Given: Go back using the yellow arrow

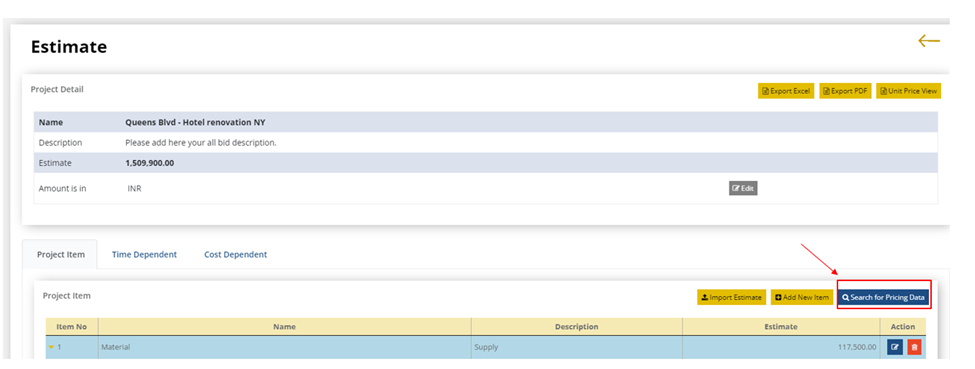Looking at the screenshot, I should coord(929,42).
